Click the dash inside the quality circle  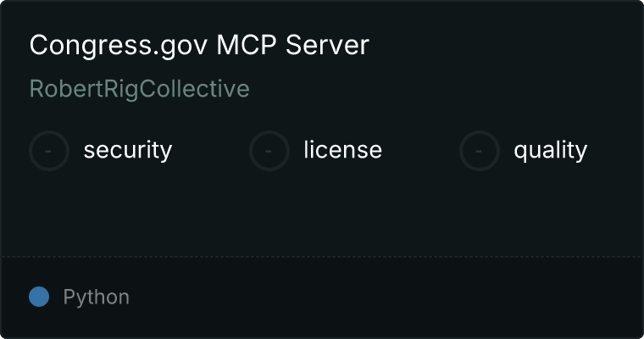tap(479, 151)
